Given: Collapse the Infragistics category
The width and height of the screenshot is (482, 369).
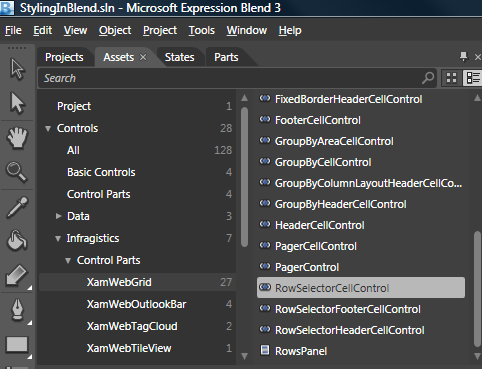Looking at the screenshot, I should 58,239.
